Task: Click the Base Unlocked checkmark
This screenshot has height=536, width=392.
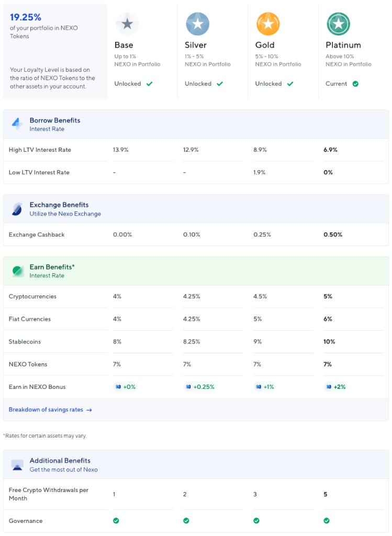Action: click(149, 84)
